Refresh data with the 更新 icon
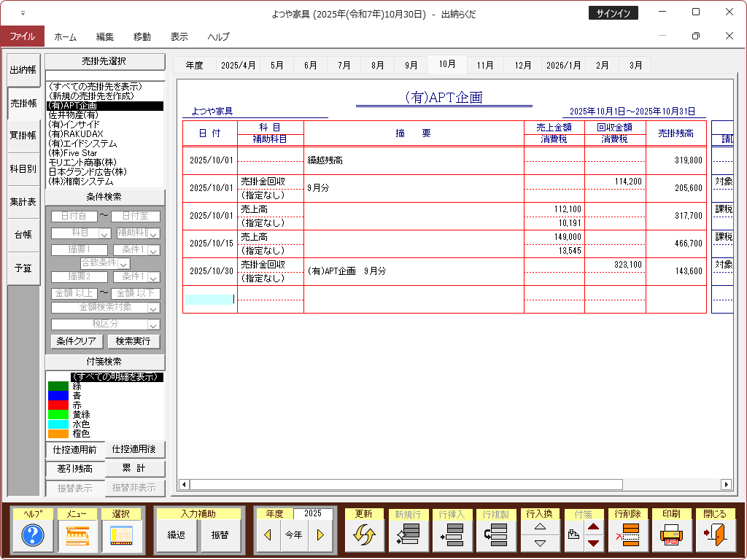Image resolution: width=747 pixels, height=560 pixels. [x=364, y=536]
